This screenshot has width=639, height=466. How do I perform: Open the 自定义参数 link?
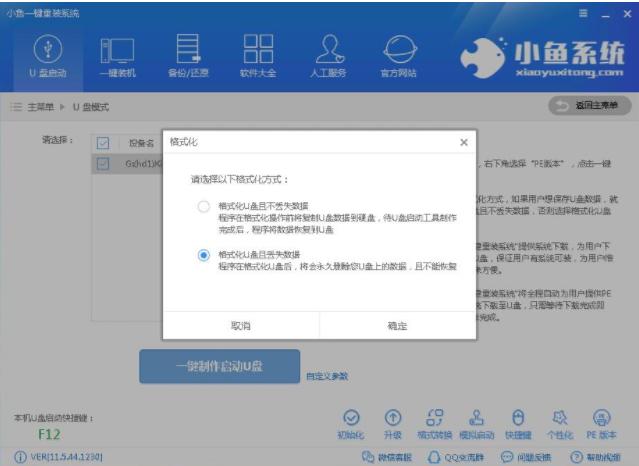tap(327, 376)
